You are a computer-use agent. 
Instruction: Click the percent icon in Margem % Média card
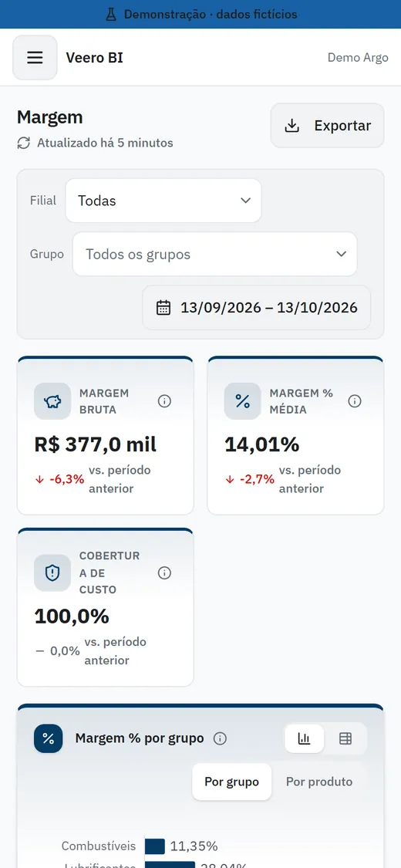(x=242, y=401)
